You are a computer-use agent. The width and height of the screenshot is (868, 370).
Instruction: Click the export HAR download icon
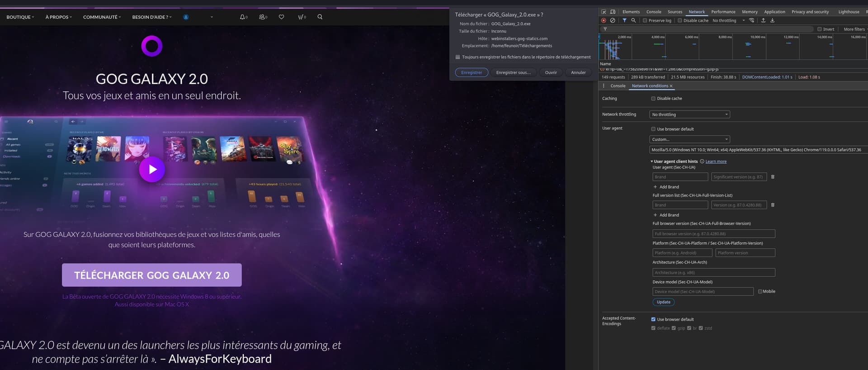point(772,21)
